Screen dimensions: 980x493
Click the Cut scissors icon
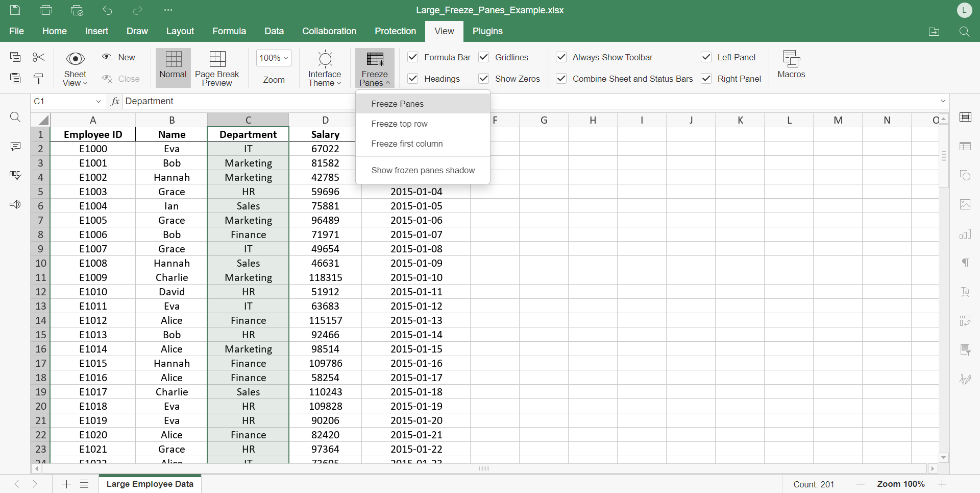[39, 57]
